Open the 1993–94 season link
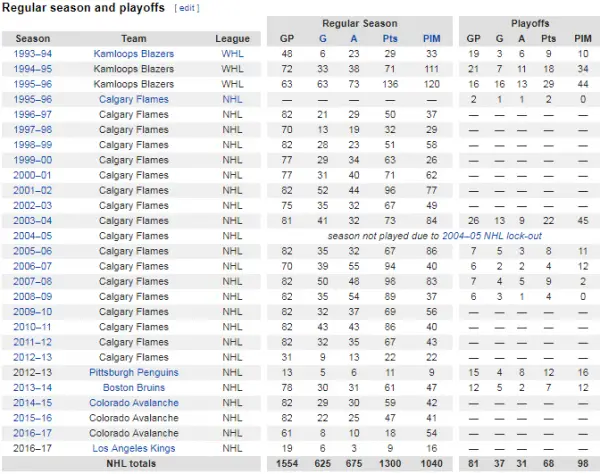600x474 pixels. (33, 54)
